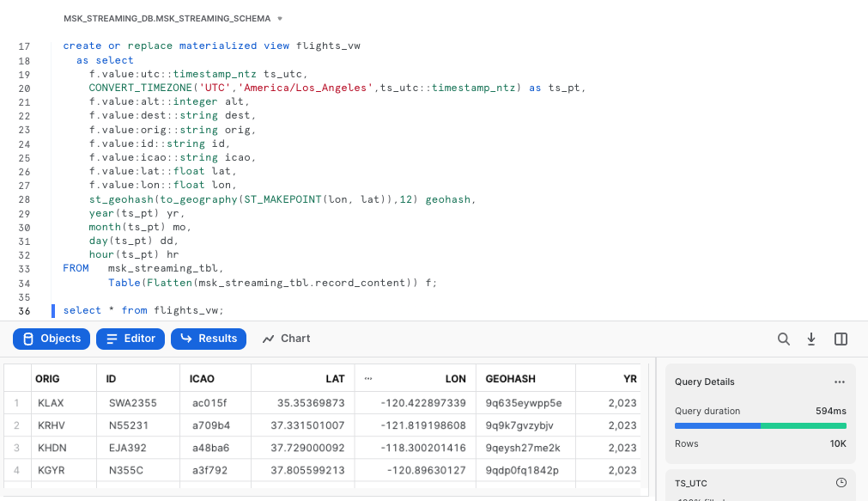Image resolution: width=868 pixels, height=501 pixels.
Task: Click the search results magnifier icon
Action: 784,339
